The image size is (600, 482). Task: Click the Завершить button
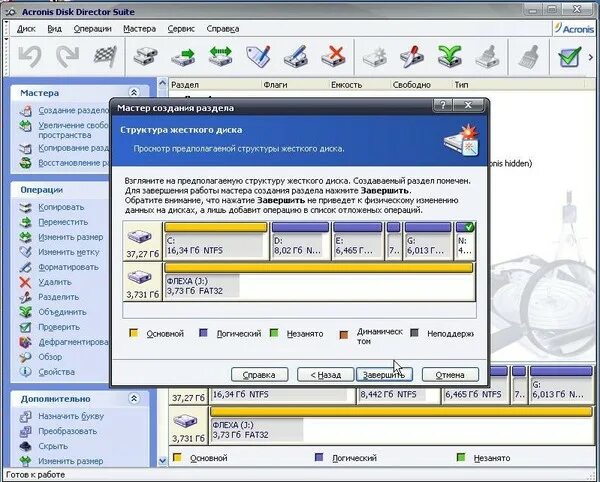(384, 375)
